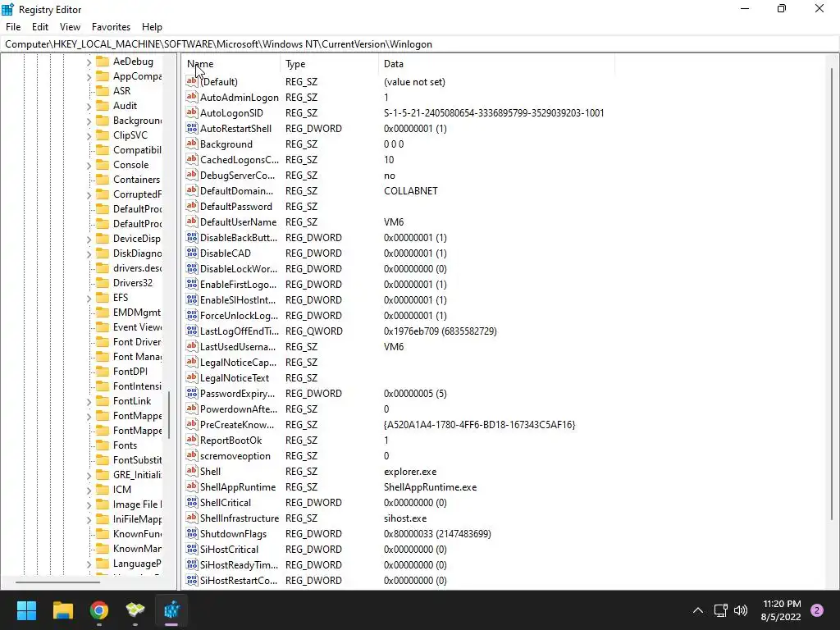Click the tree pane horizontal scrollbar
The width and height of the screenshot is (840, 630).
pos(57,582)
